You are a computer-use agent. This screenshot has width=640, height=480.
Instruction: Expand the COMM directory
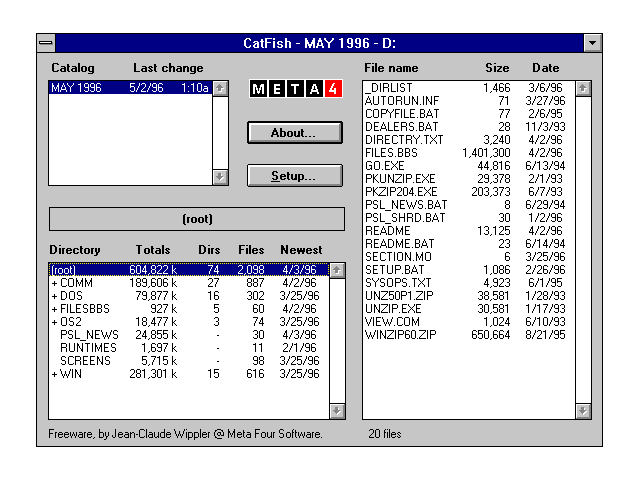tap(54, 283)
